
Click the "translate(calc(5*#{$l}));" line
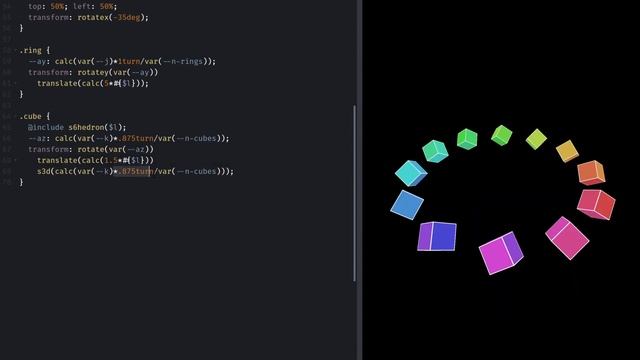[93, 83]
